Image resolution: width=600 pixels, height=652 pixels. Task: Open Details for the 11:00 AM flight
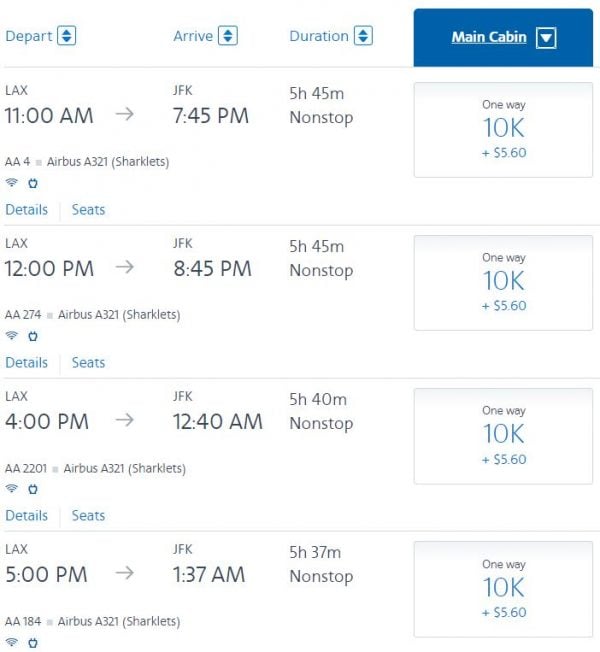[x=26, y=210]
